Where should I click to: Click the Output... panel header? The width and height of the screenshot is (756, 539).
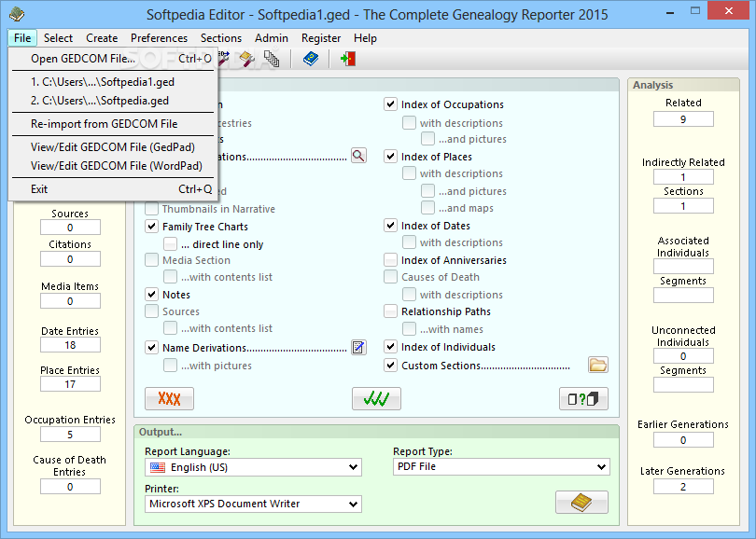[376, 432]
